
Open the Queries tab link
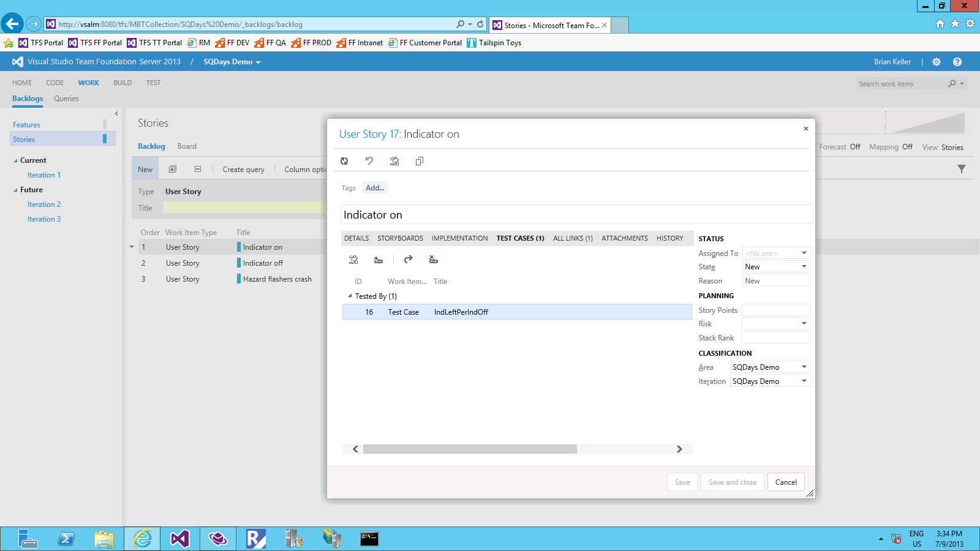(x=66, y=99)
